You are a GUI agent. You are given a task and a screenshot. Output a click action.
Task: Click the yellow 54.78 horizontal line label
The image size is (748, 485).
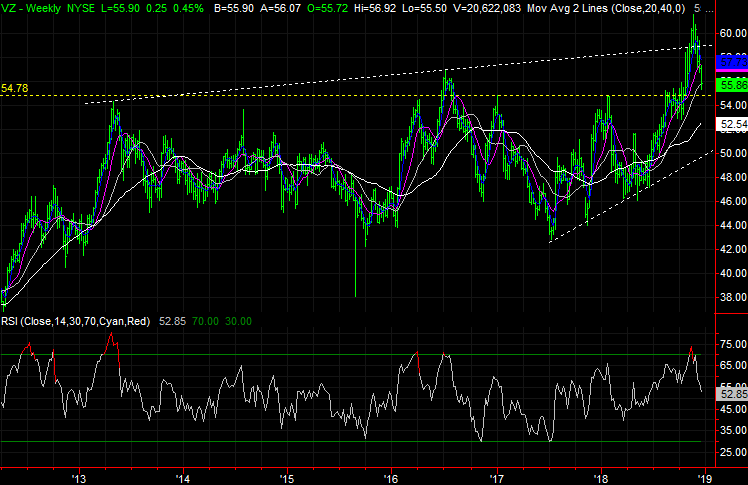15,88
